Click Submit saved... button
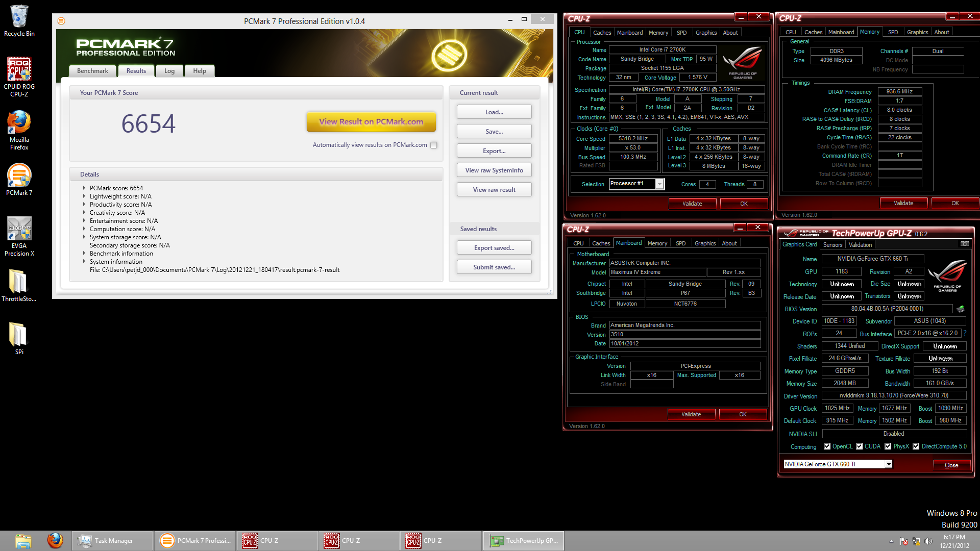 click(x=494, y=267)
